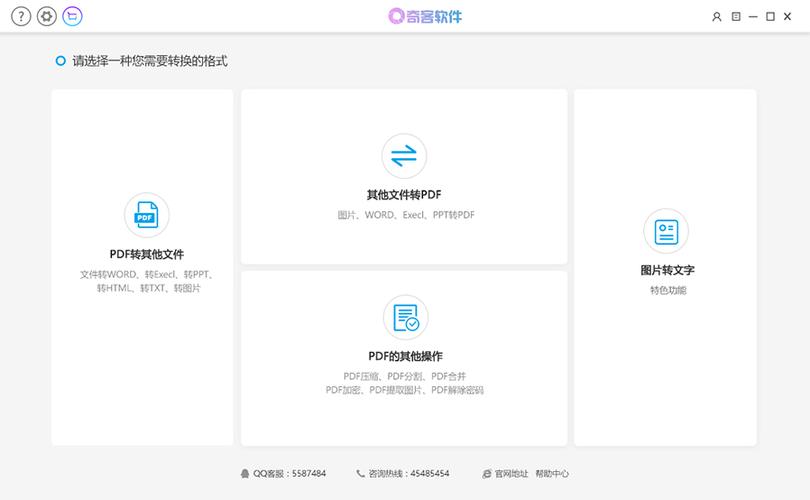This screenshot has height=500, width=810.
Task: Click the swap arrows convert icon
Action: (404, 156)
